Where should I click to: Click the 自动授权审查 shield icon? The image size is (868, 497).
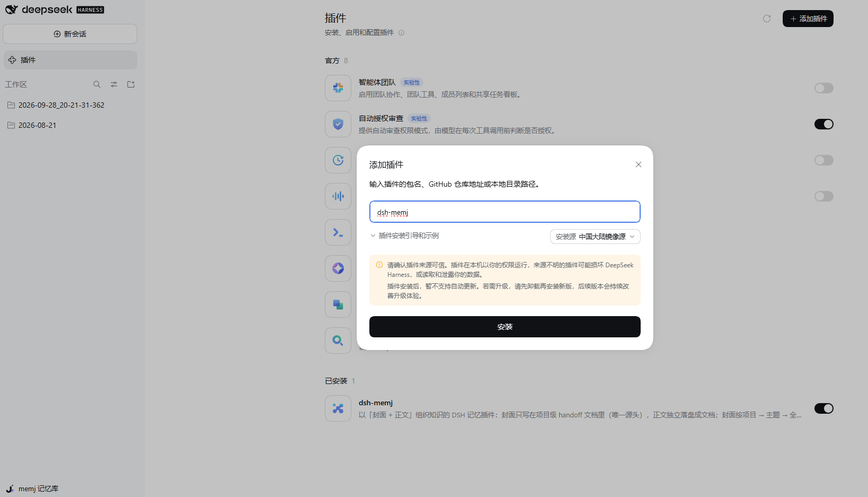pyautogui.click(x=338, y=124)
